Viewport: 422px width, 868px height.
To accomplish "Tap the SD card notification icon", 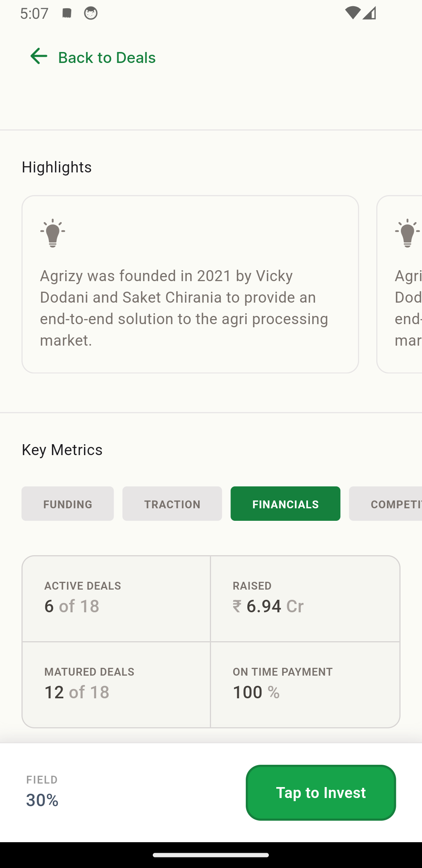I will click(x=67, y=13).
